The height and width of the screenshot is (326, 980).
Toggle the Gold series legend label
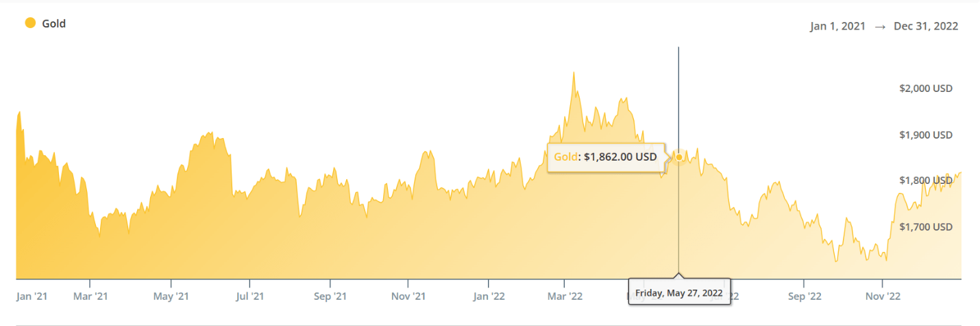[x=54, y=24]
